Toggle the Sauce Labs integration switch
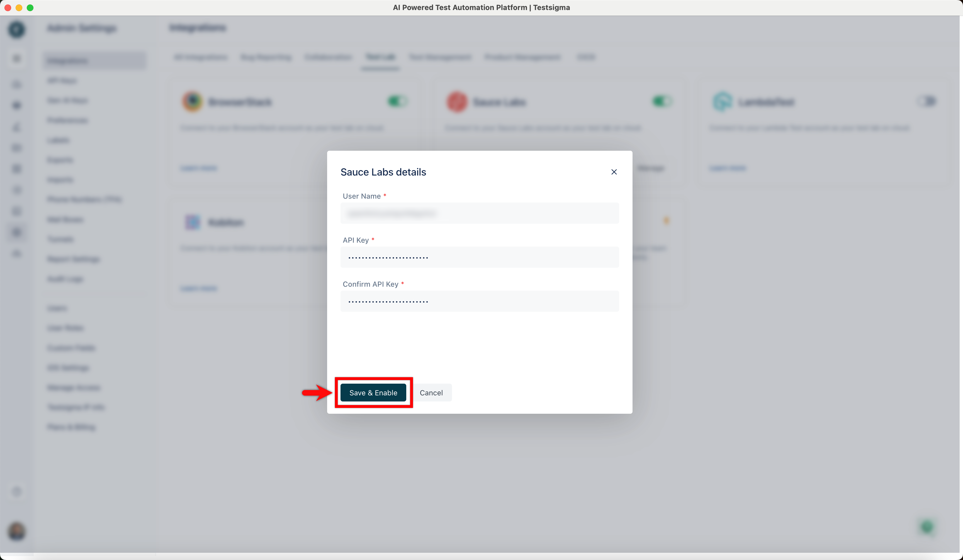This screenshot has height=560, width=963. pyautogui.click(x=662, y=101)
